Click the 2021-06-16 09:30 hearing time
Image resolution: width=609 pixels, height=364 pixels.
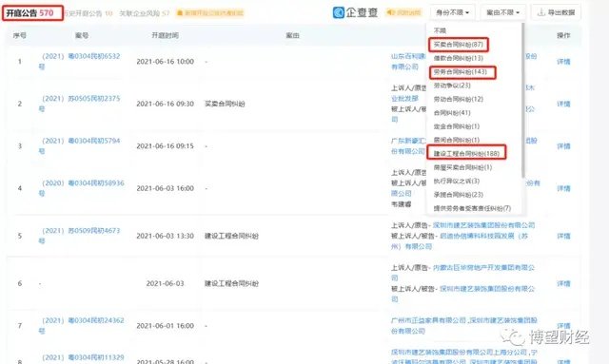[x=165, y=104]
